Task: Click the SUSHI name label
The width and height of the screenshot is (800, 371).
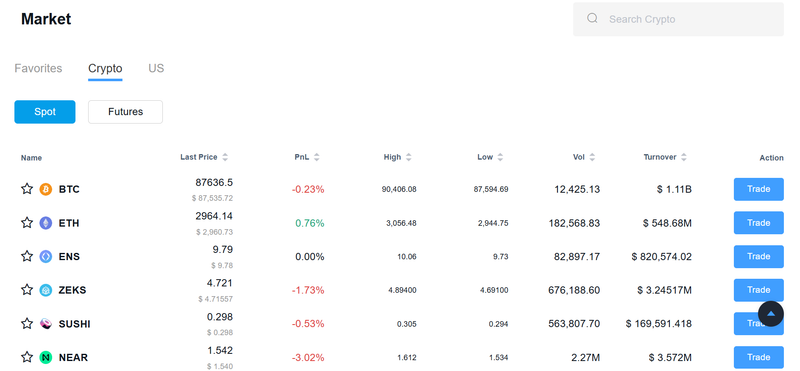Action: pos(74,324)
